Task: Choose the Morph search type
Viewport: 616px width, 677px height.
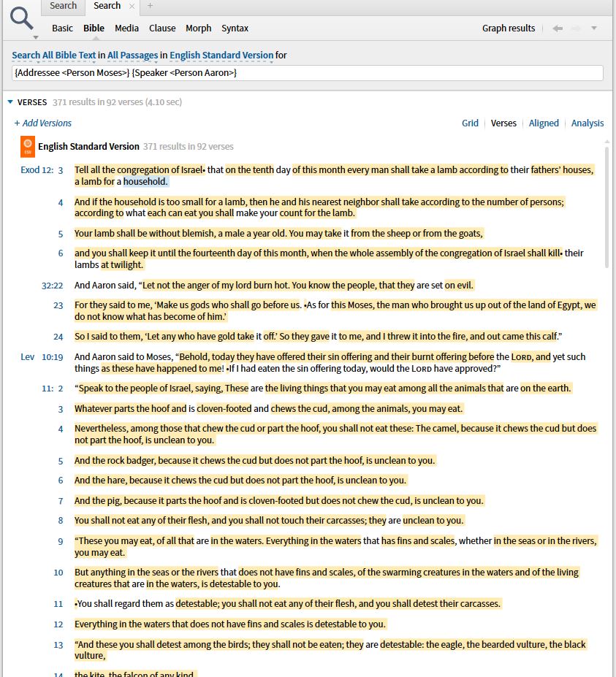Action: point(198,28)
